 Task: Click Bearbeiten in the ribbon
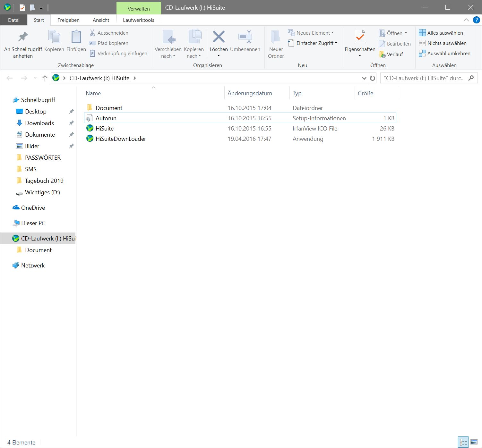395,44
